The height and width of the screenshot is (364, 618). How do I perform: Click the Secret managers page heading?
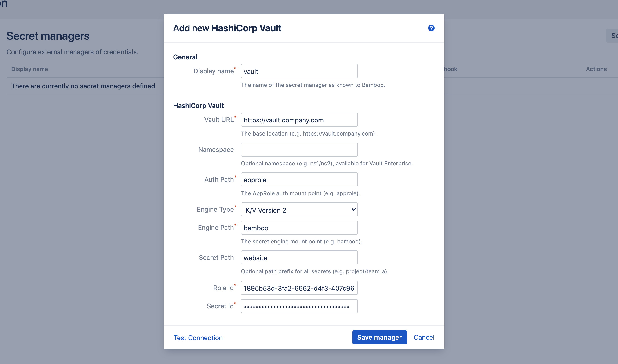tap(48, 36)
